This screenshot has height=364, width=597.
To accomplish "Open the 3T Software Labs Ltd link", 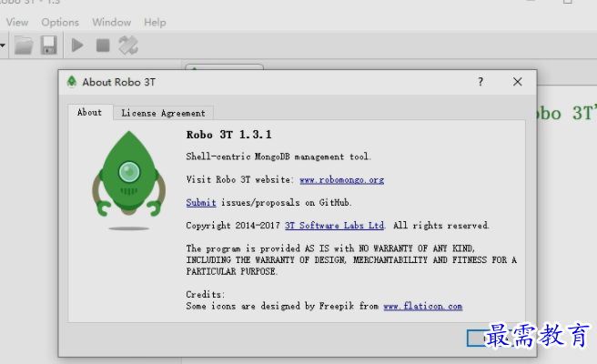I will [x=335, y=226].
